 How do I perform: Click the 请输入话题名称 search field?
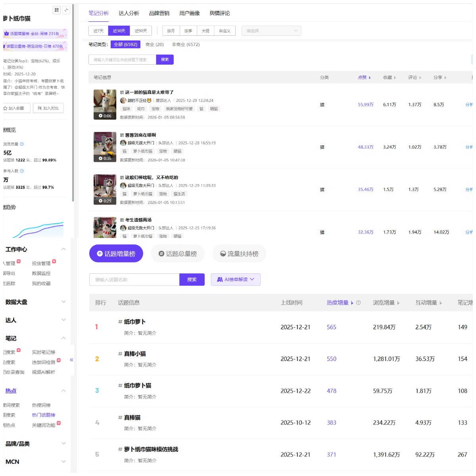[134, 280]
